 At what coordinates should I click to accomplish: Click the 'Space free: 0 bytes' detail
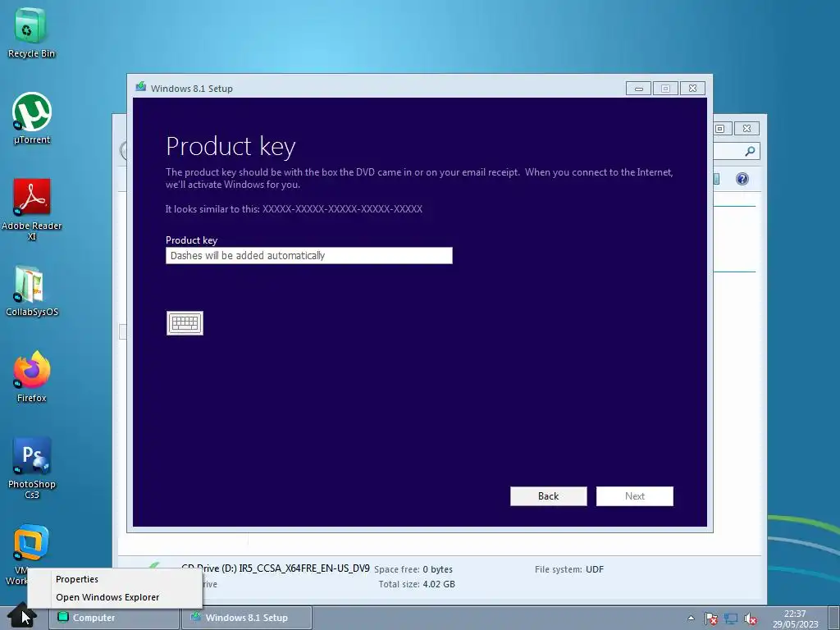(x=413, y=569)
